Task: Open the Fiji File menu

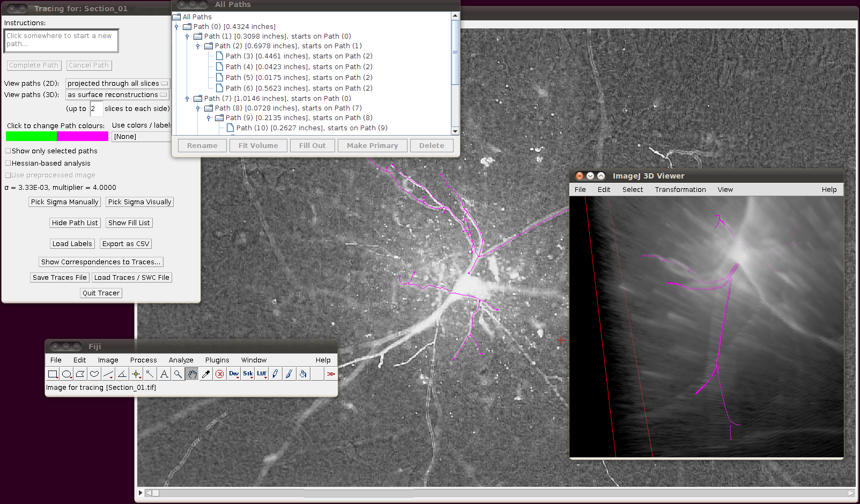Action: 56,360
